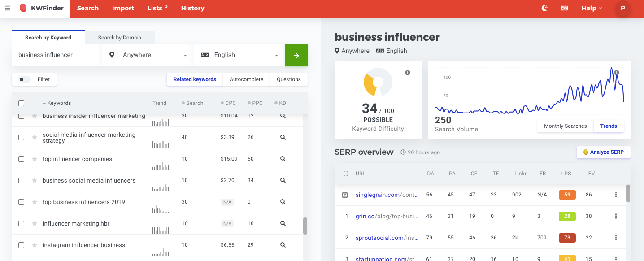Open singlegrain.com result link
The height and width of the screenshot is (261, 644).
tap(387, 195)
